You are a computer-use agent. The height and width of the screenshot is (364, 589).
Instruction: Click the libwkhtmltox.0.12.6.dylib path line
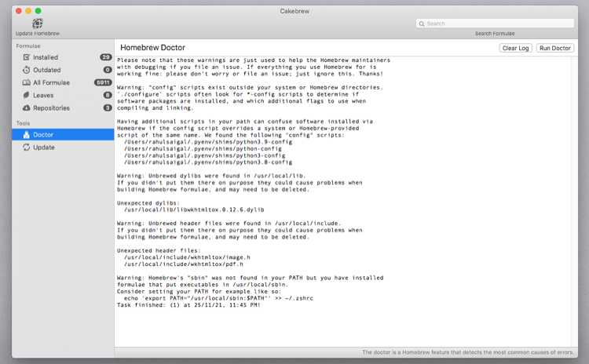194,209
